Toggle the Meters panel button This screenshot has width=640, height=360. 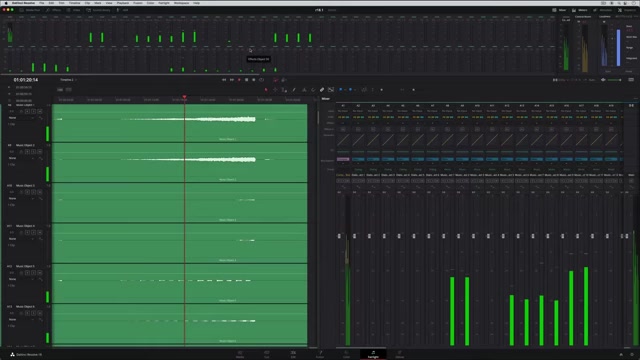click(x=579, y=10)
